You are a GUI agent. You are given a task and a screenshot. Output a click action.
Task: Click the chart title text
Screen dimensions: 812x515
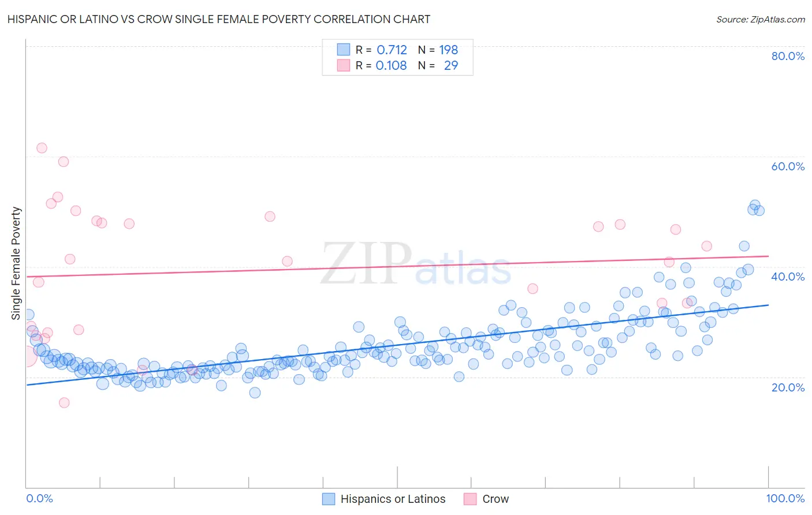[219, 19]
